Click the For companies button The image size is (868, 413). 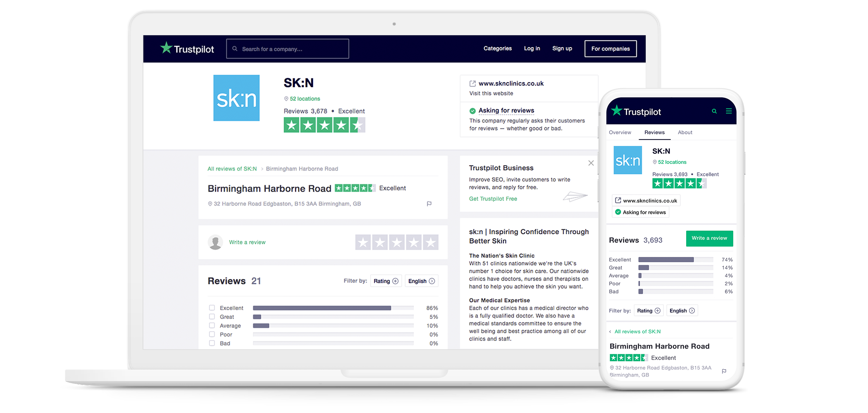point(610,49)
